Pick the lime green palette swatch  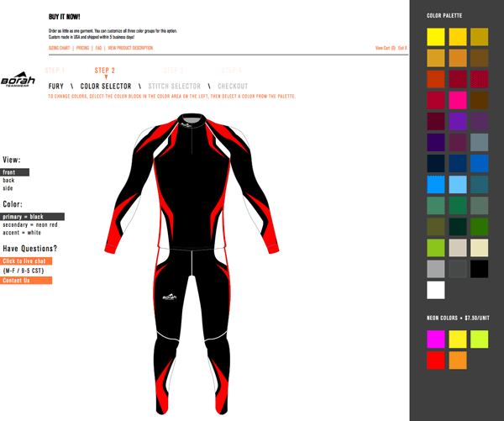click(435, 248)
